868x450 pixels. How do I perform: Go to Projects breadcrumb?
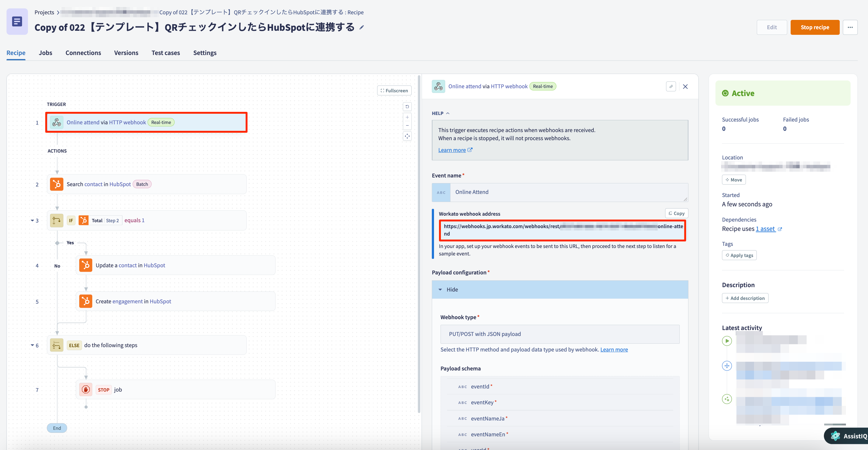tap(44, 12)
